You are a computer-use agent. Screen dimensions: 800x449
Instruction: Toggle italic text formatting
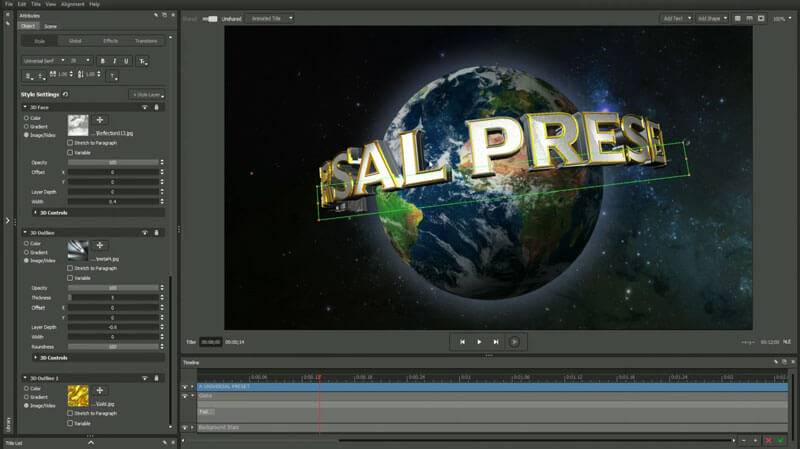[x=114, y=61]
